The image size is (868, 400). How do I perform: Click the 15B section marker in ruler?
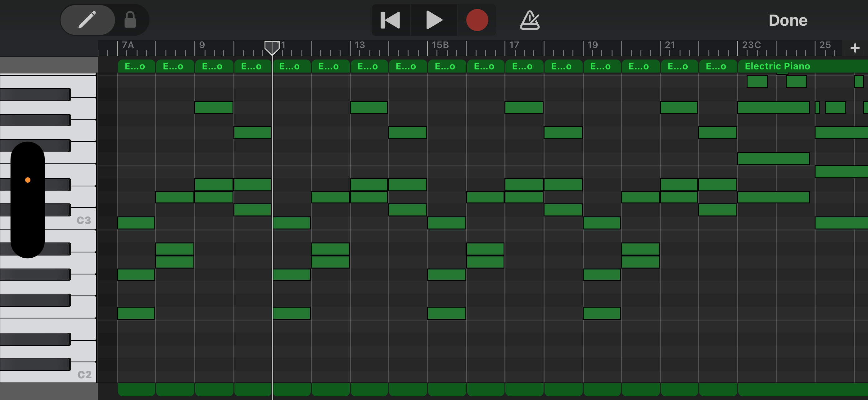click(x=440, y=45)
